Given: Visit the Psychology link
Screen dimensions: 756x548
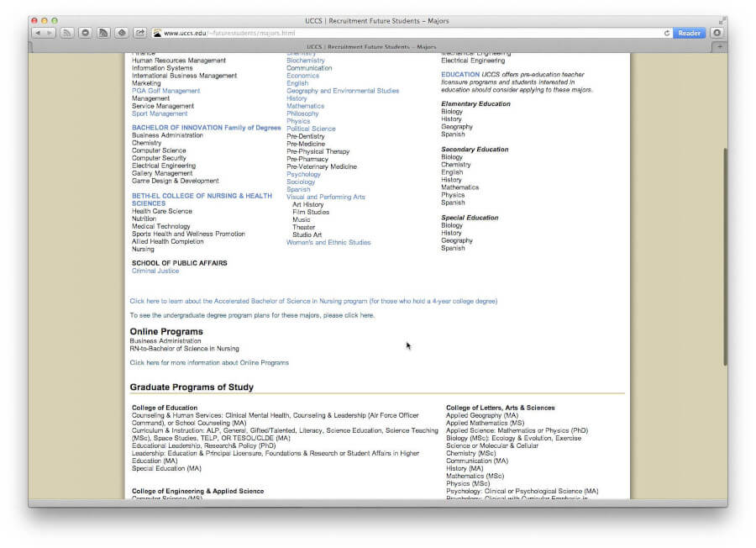Looking at the screenshot, I should pos(303,174).
